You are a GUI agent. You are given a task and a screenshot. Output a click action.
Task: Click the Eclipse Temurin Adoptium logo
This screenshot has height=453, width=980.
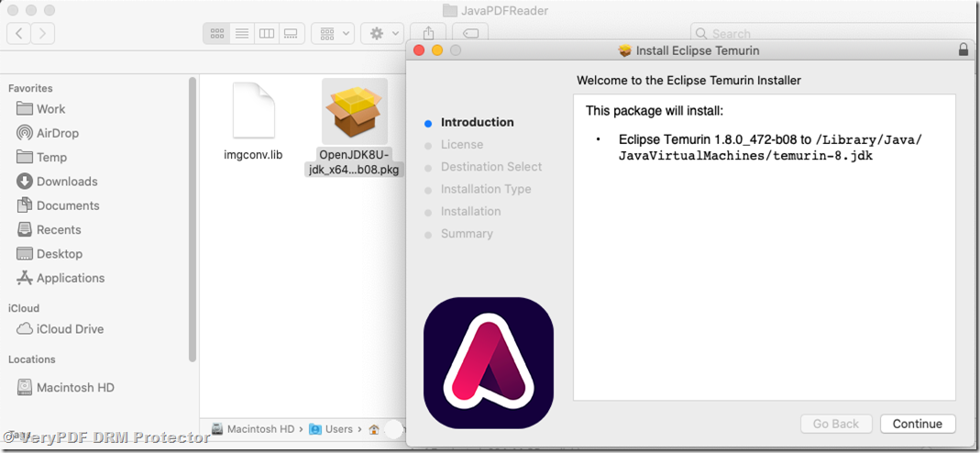coord(489,362)
